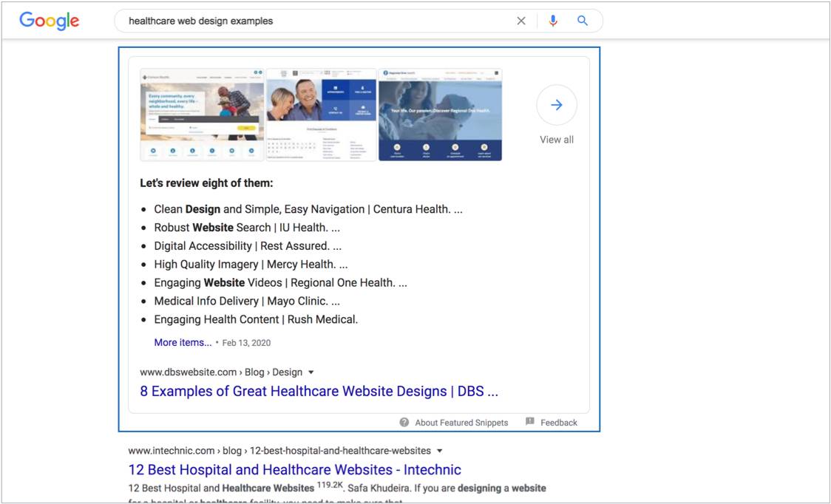
Task: Select the Regional One Health website thumbnail
Action: coord(440,114)
